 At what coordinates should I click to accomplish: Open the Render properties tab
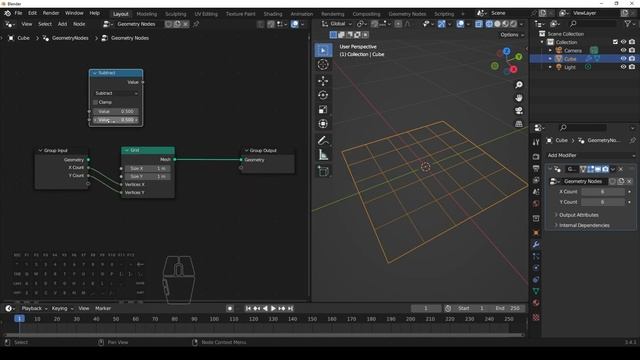pos(536,157)
